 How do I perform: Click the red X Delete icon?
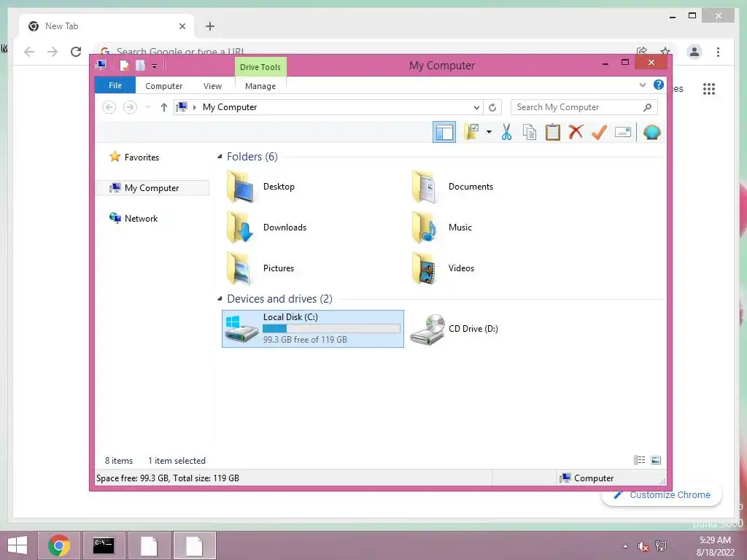[x=576, y=131]
